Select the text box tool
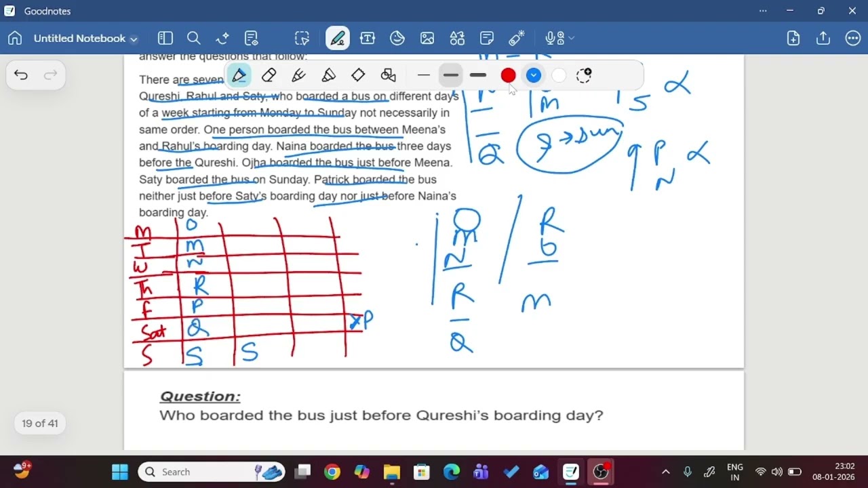Screen dimensions: 868x488 [x=368, y=39]
